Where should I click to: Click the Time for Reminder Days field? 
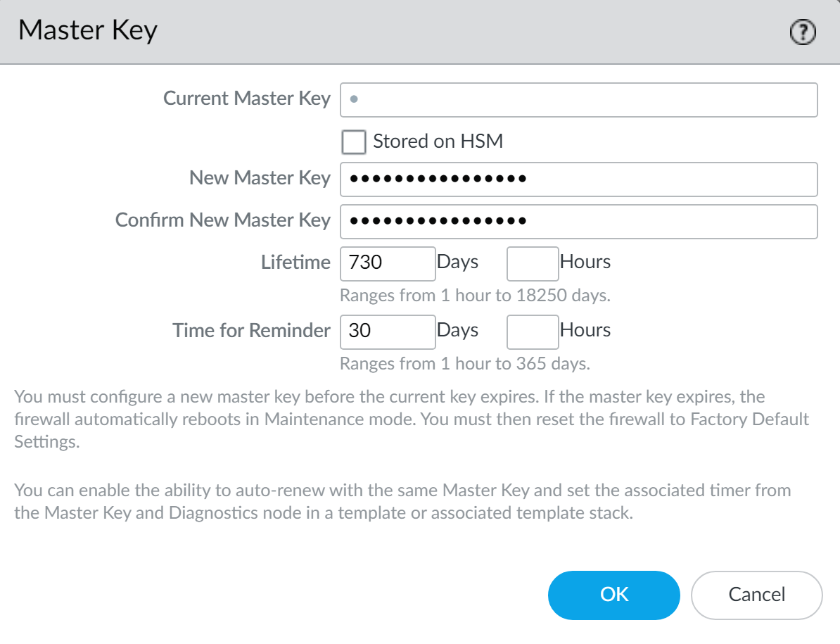click(388, 331)
